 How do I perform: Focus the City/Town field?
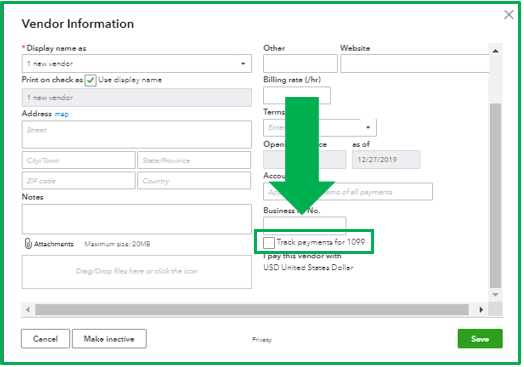tap(79, 160)
